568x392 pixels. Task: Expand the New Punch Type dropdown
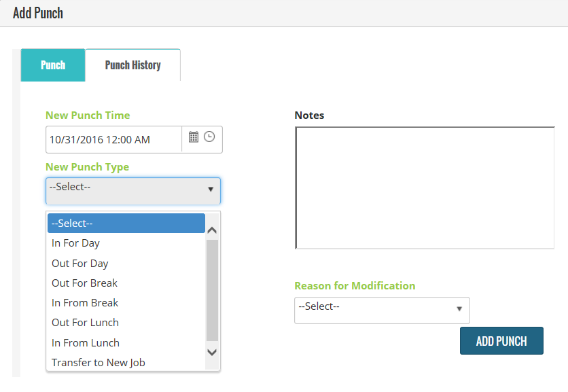tap(133, 191)
